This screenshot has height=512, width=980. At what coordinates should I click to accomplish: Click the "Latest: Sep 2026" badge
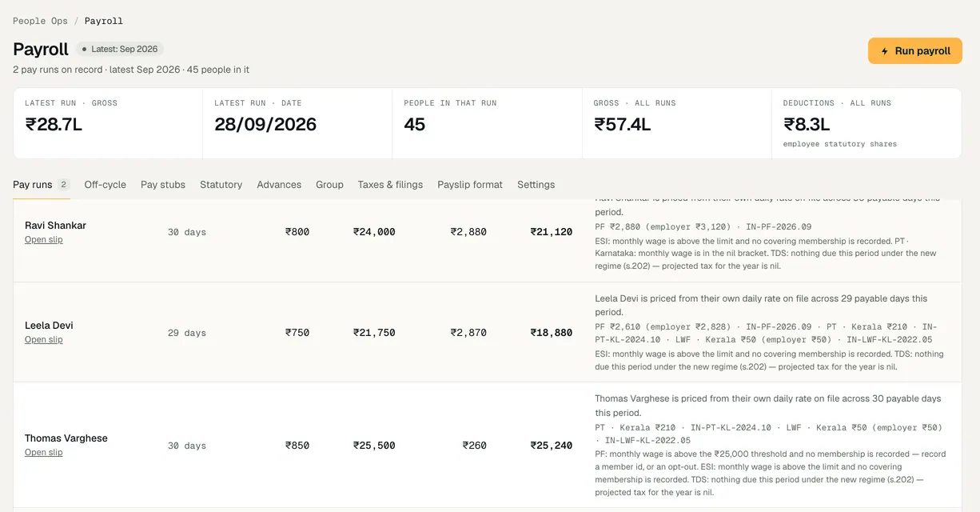(x=120, y=49)
